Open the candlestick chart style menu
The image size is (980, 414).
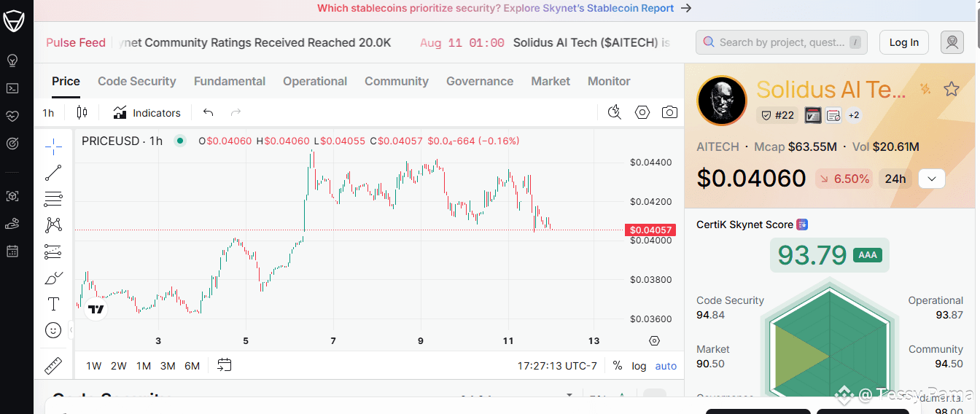coord(82,112)
